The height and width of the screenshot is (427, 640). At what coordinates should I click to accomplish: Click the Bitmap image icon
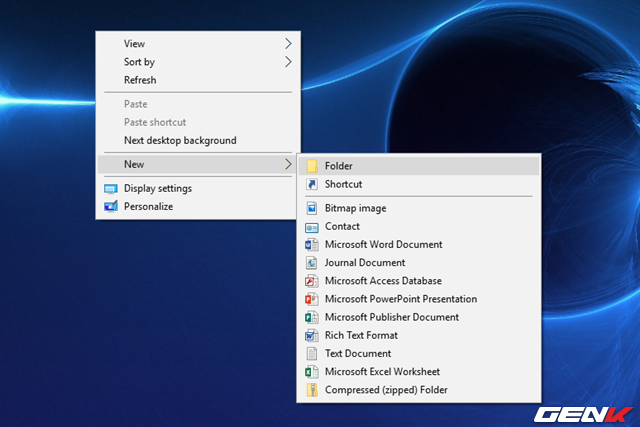311,209
